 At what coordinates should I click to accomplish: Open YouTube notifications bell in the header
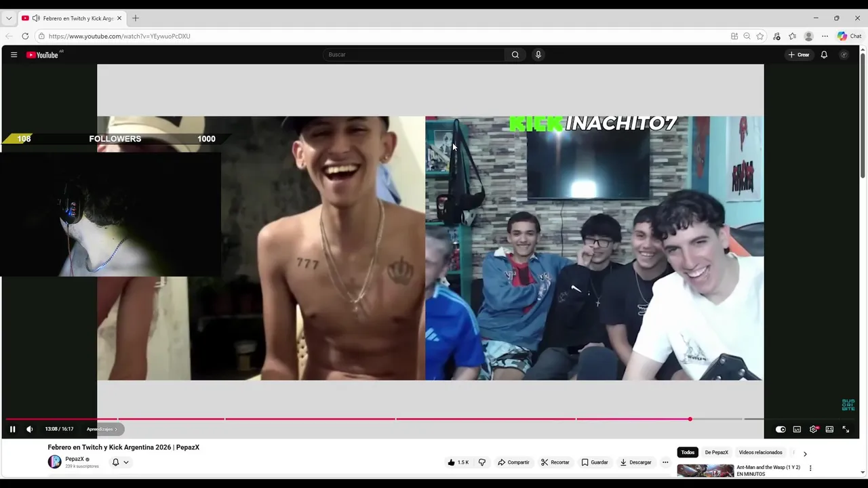824,55
